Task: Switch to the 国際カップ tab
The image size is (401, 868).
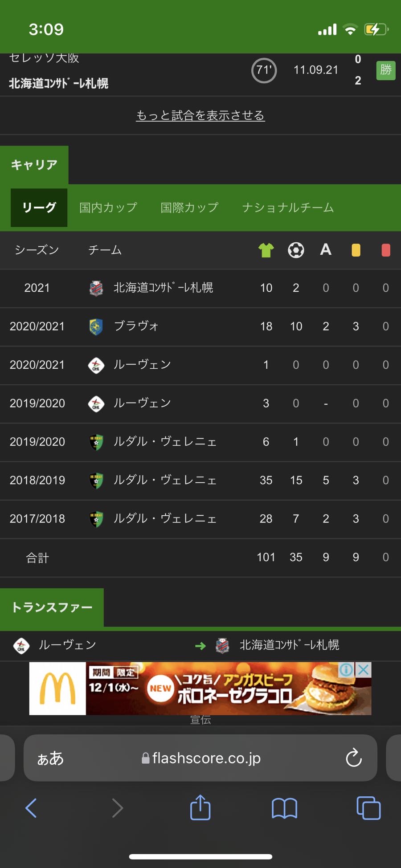Action: (x=189, y=208)
